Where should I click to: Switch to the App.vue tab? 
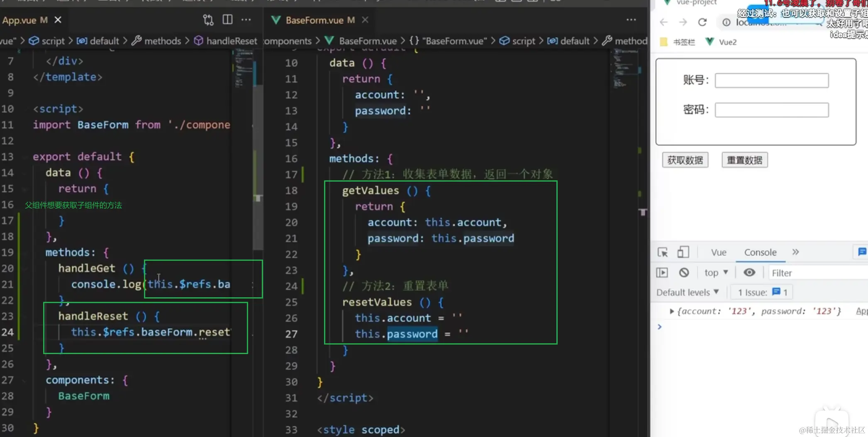[x=25, y=20]
